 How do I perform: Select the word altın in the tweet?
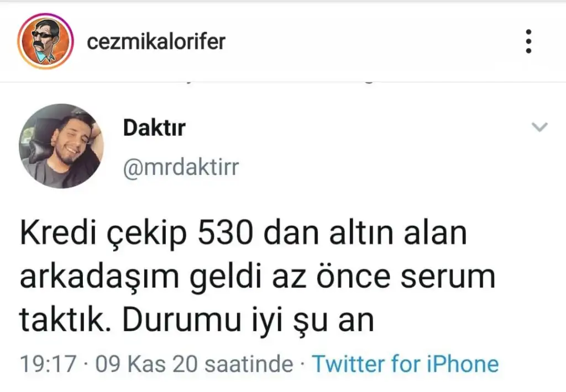click(361, 233)
